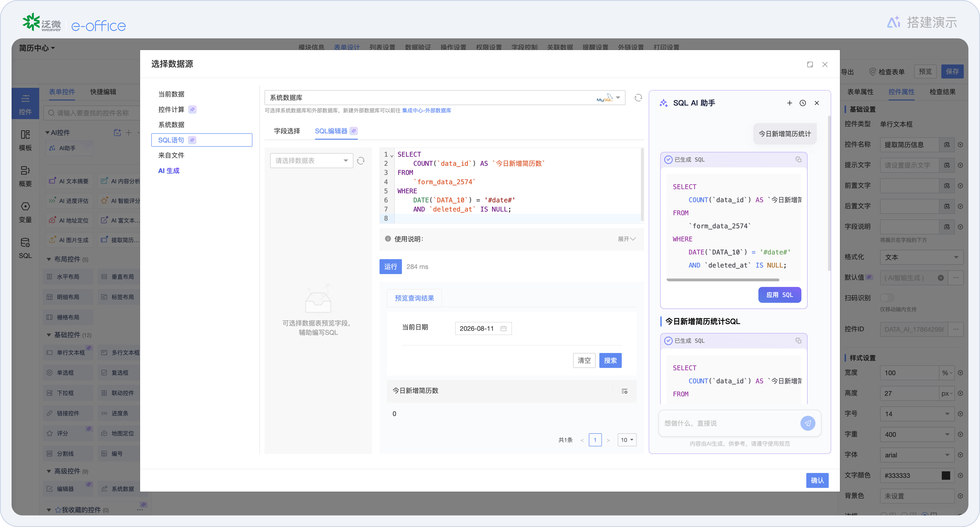The image size is (980, 527).
Task: Click the control search box 请输入要查找的控件名称
Action: 91,113
